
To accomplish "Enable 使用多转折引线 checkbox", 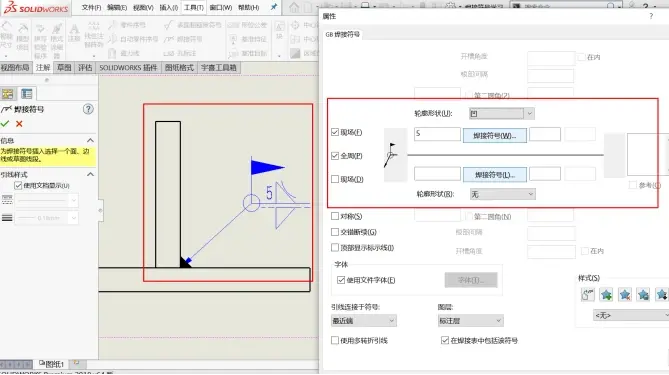I will [335, 340].
